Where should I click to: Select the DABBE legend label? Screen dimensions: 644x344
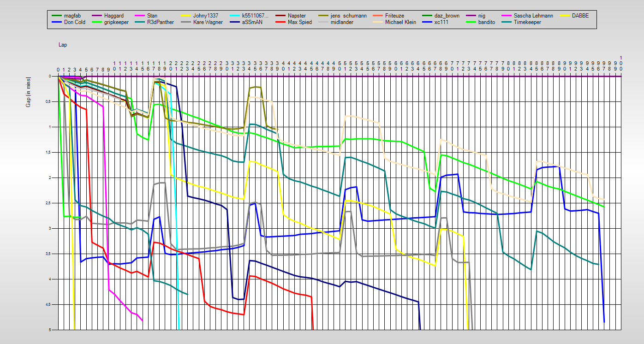(580, 16)
